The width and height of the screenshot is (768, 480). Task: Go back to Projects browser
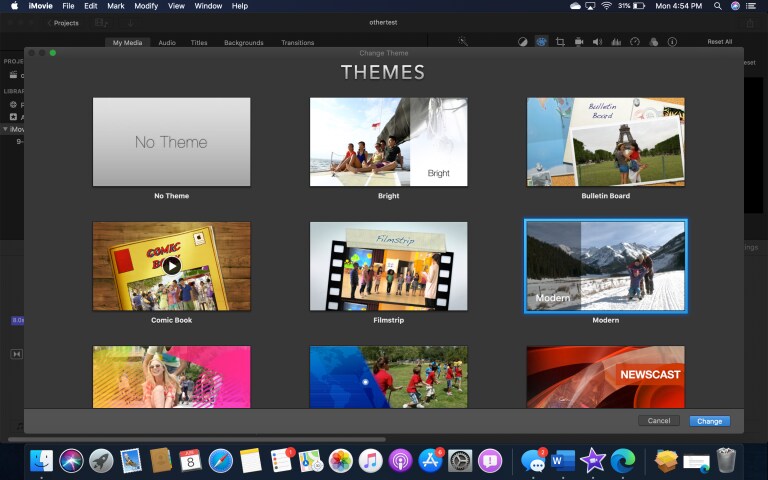(x=63, y=23)
